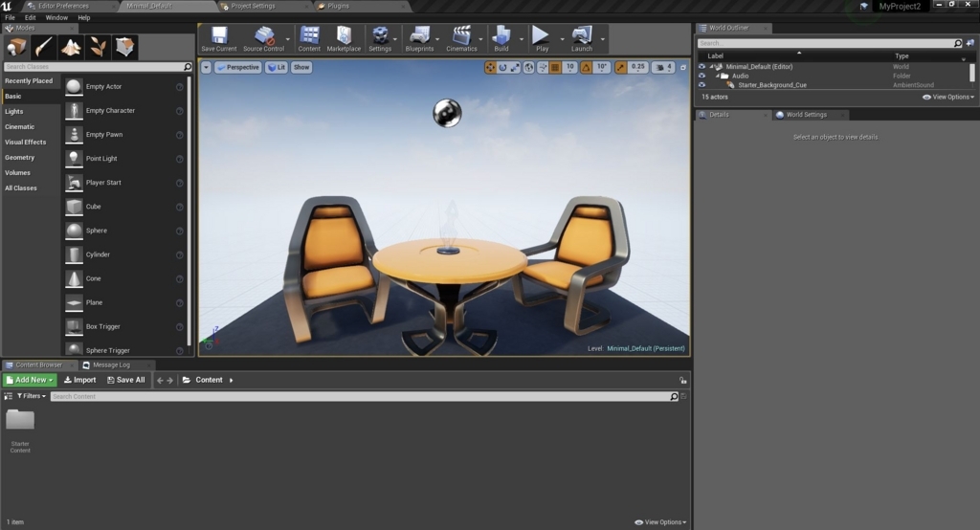980x530 pixels.
Task: Click the Import button
Action: [80, 380]
